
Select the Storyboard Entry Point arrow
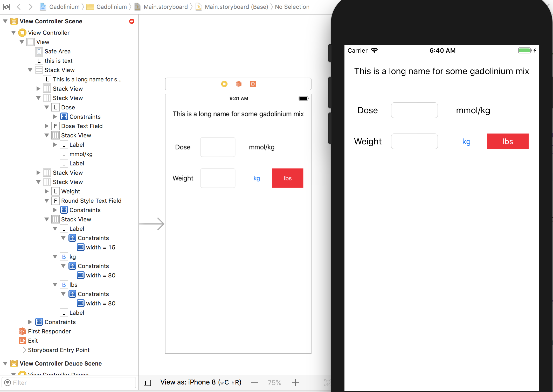pyautogui.click(x=22, y=350)
